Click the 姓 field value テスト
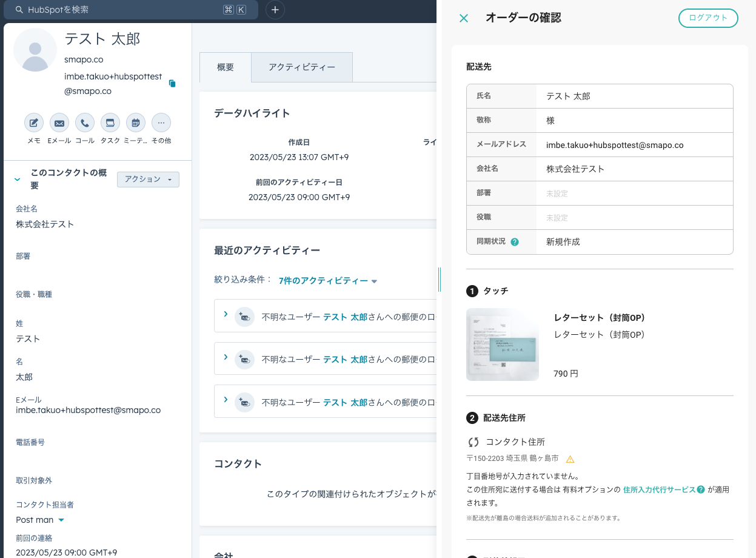This screenshot has width=756, height=558. click(x=28, y=338)
